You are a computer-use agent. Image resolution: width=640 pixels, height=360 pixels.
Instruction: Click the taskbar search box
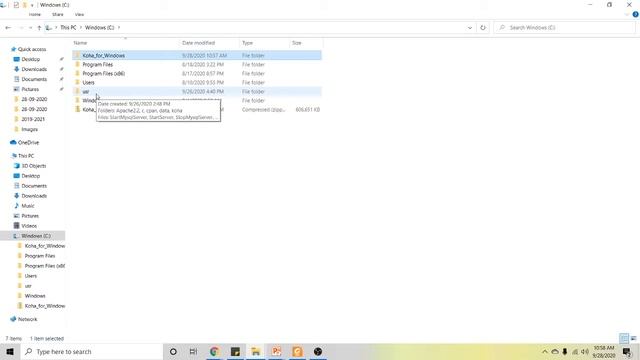click(92, 351)
